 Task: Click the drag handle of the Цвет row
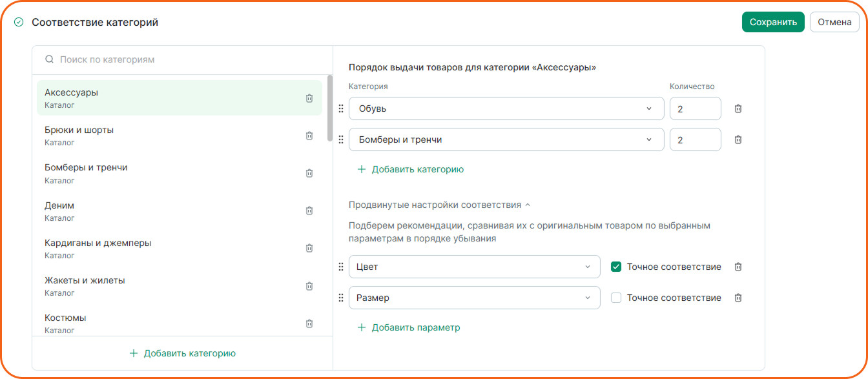click(x=341, y=267)
